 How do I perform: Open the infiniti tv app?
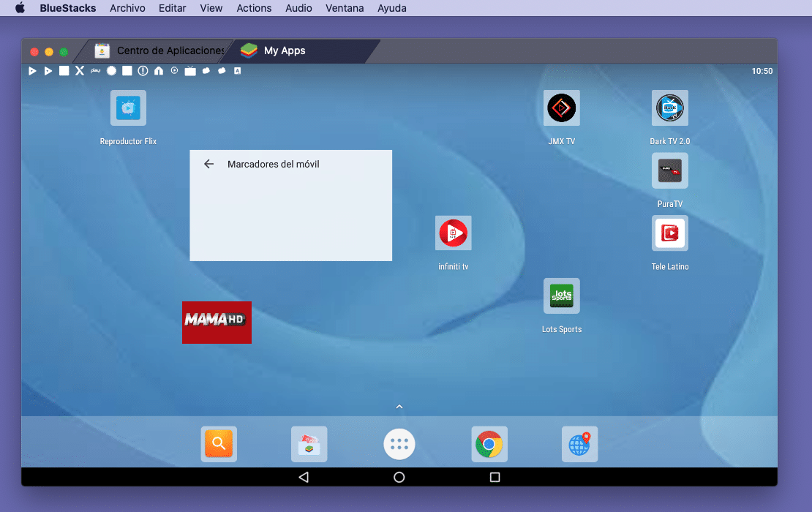click(453, 233)
